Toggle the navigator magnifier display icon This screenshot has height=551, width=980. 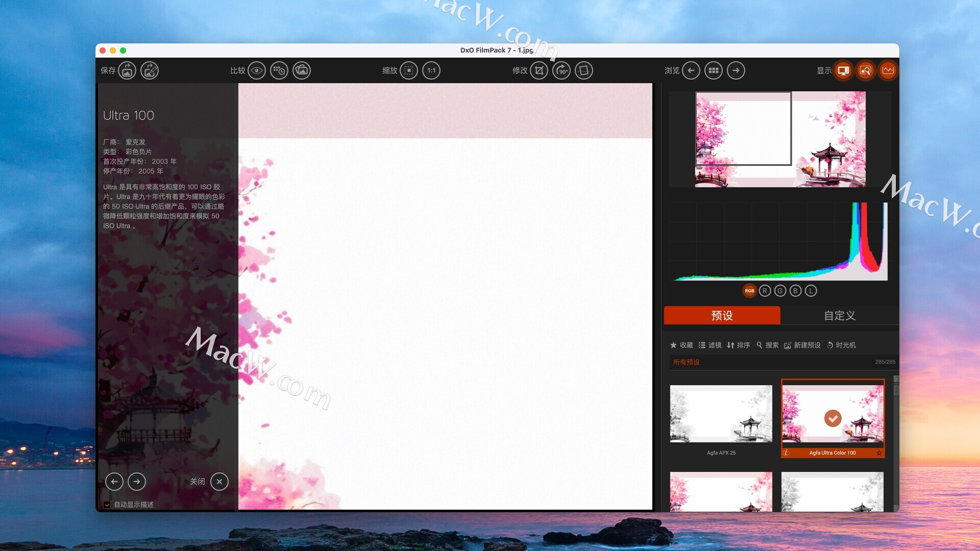(x=866, y=70)
